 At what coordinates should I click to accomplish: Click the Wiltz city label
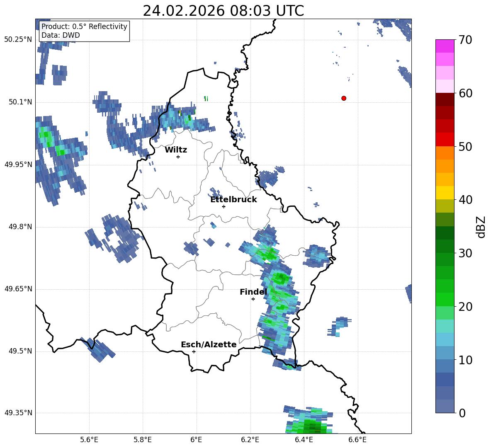click(176, 150)
